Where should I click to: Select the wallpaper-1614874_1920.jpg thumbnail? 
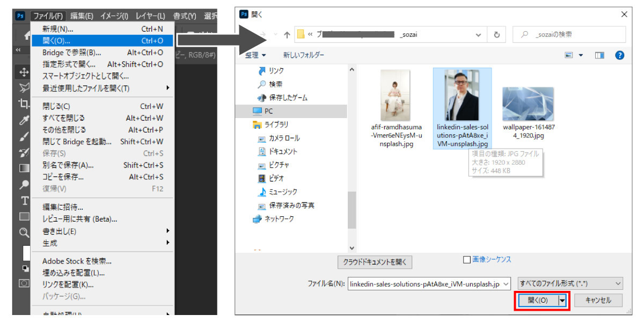click(528, 104)
